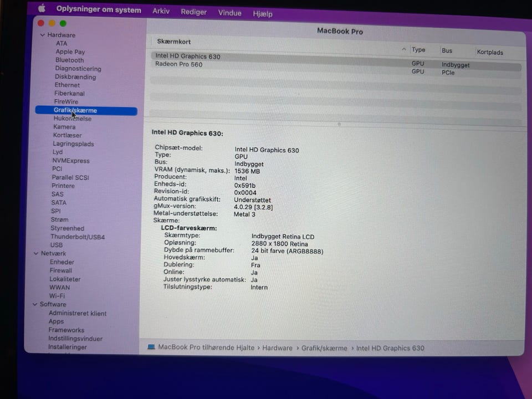Collapse the Hardware section
The width and height of the screenshot is (532, 399).
43,34
